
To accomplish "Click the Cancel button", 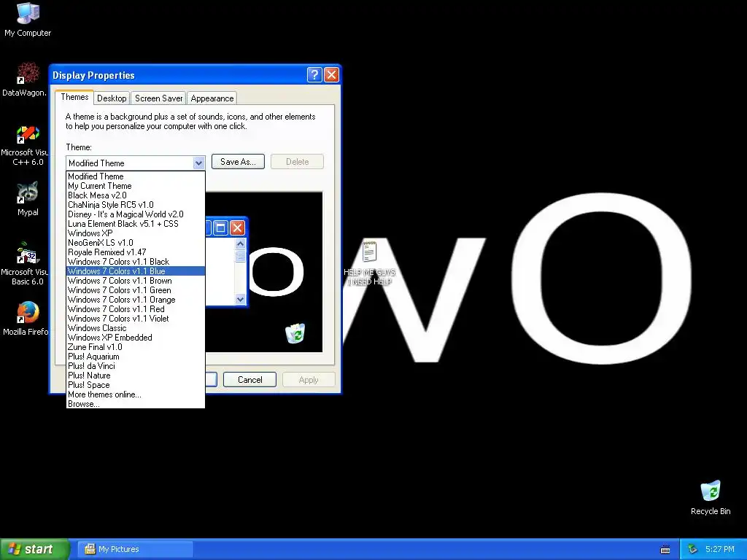I will coord(249,379).
